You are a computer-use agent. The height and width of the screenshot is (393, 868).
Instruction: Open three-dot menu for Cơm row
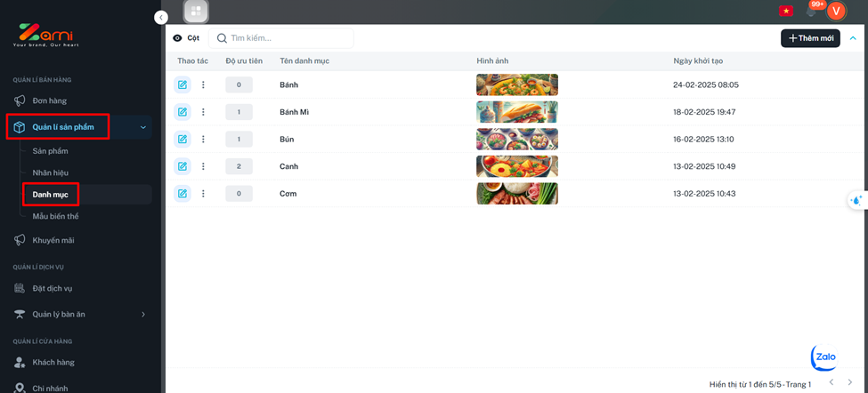(203, 194)
